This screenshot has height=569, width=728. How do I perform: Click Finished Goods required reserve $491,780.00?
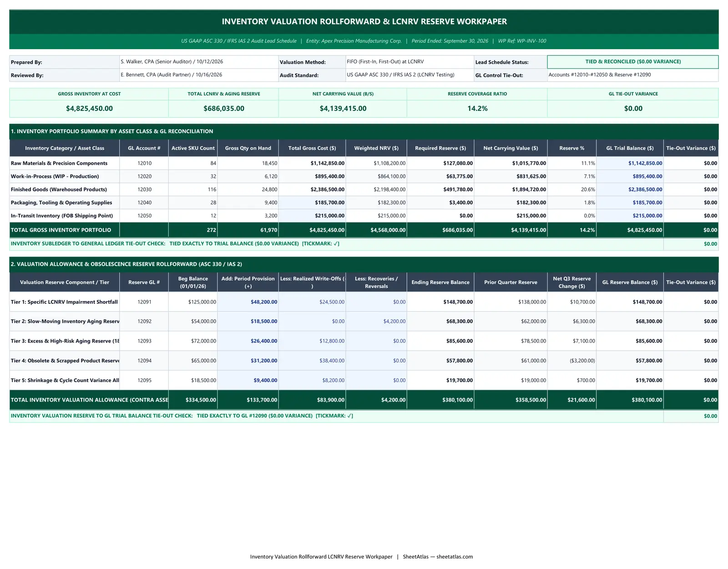440,190
